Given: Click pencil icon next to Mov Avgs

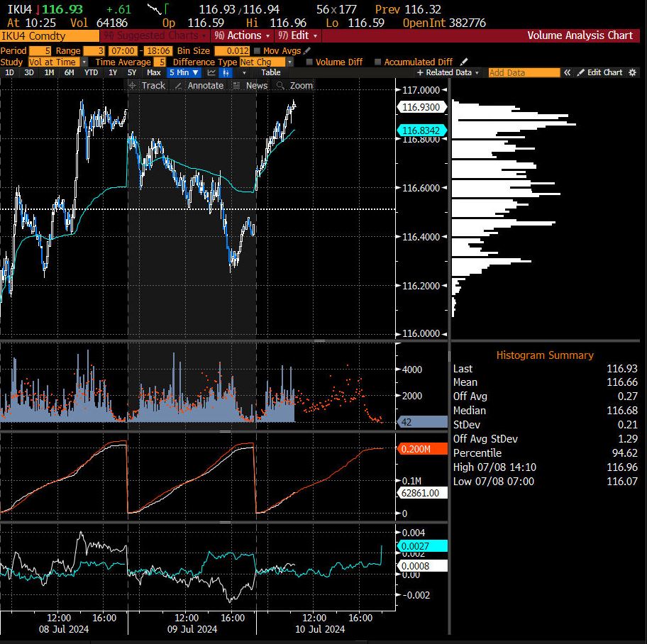Looking at the screenshot, I should coord(306,51).
